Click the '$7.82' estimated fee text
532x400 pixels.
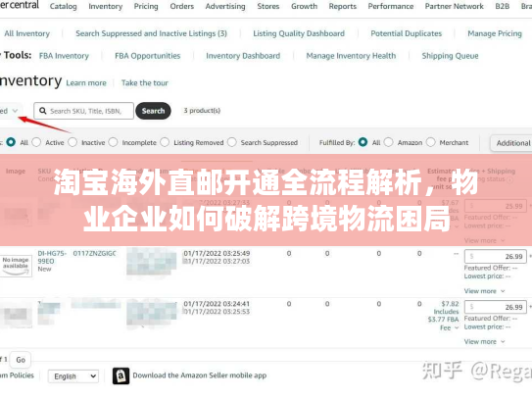click(x=450, y=304)
